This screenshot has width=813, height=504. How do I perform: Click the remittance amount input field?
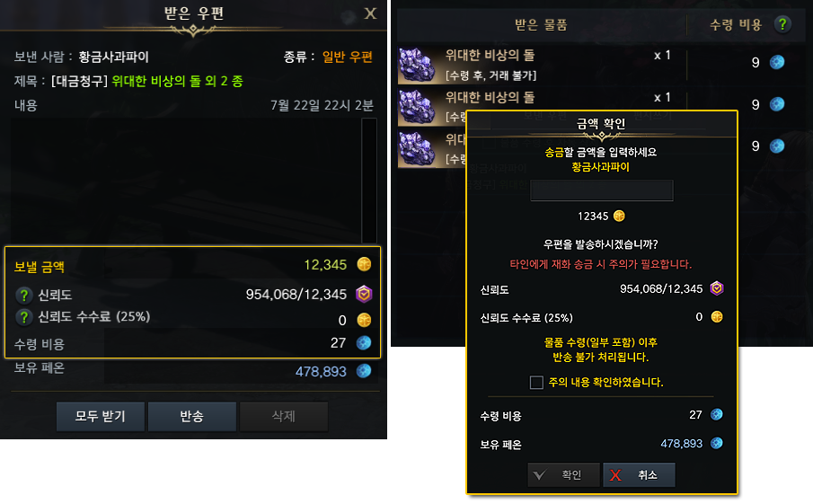coord(602,190)
